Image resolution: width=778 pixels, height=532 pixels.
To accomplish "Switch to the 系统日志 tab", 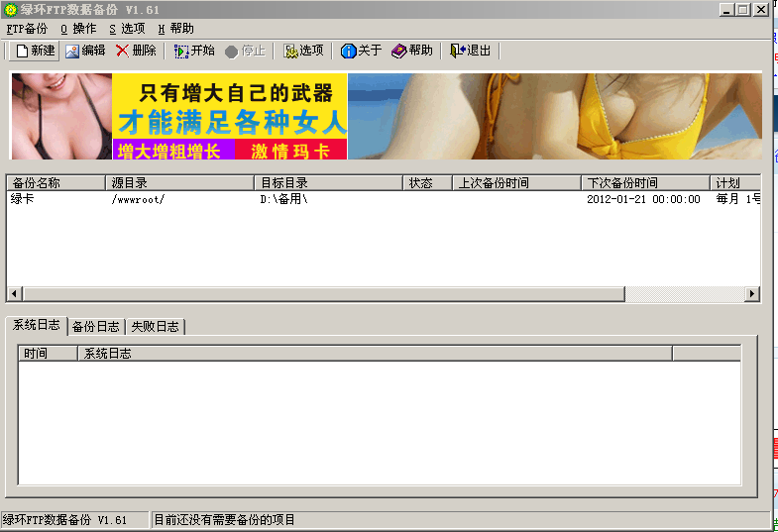I will coord(37,325).
